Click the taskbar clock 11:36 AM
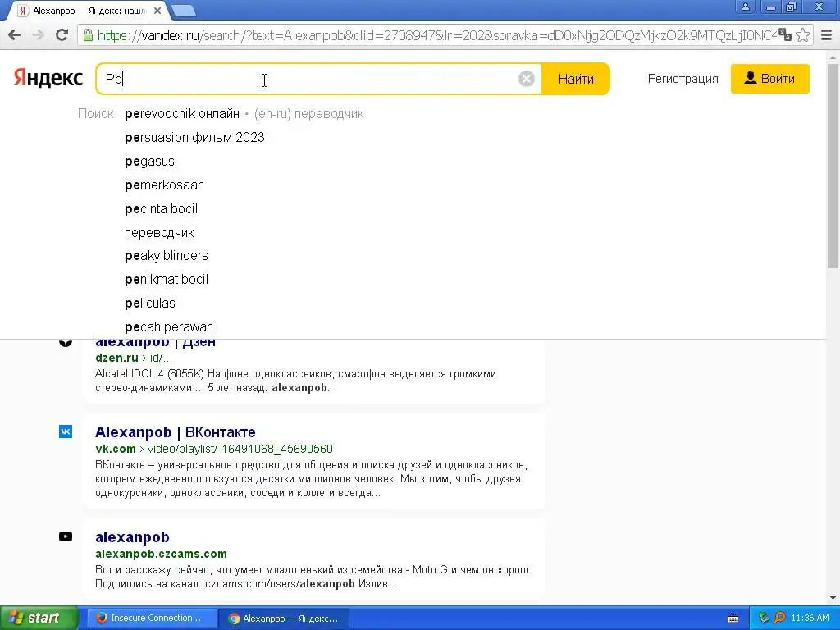Screen dimensions: 840x630 [x=810, y=618]
